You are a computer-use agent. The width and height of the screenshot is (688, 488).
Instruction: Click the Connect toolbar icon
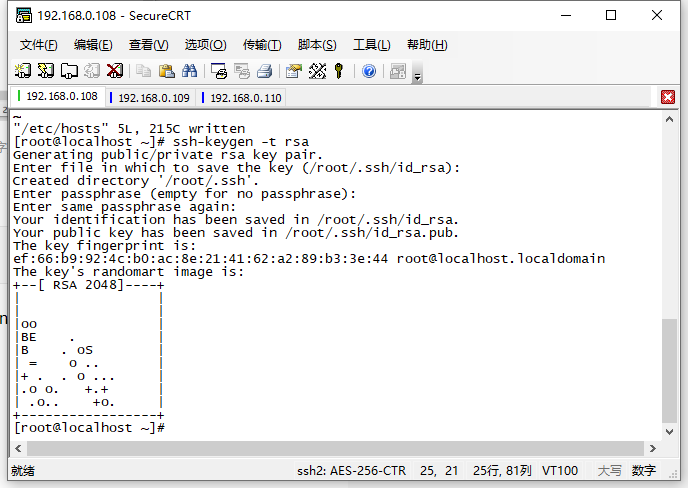tap(22, 71)
